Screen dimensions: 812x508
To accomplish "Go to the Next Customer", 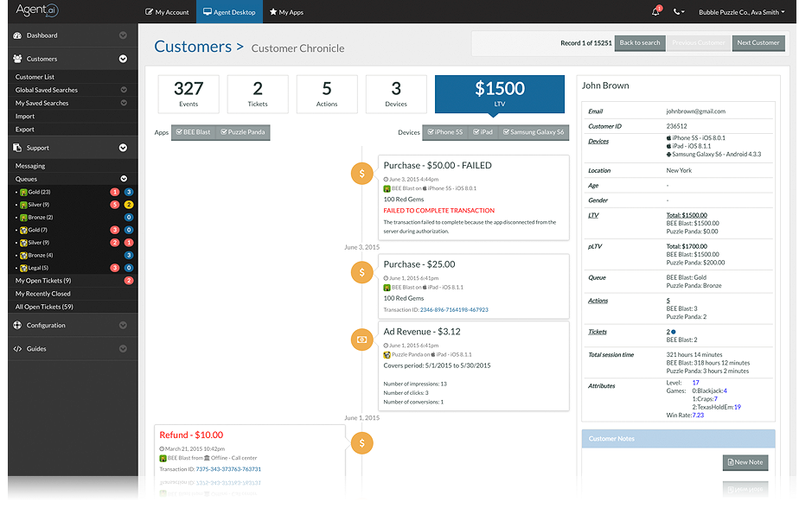I will (x=758, y=43).
